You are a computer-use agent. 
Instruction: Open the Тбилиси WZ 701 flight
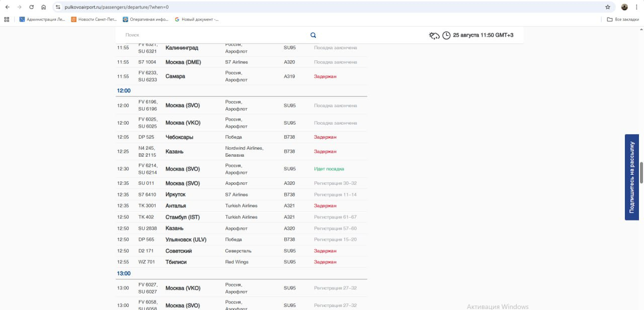[176, 262]
